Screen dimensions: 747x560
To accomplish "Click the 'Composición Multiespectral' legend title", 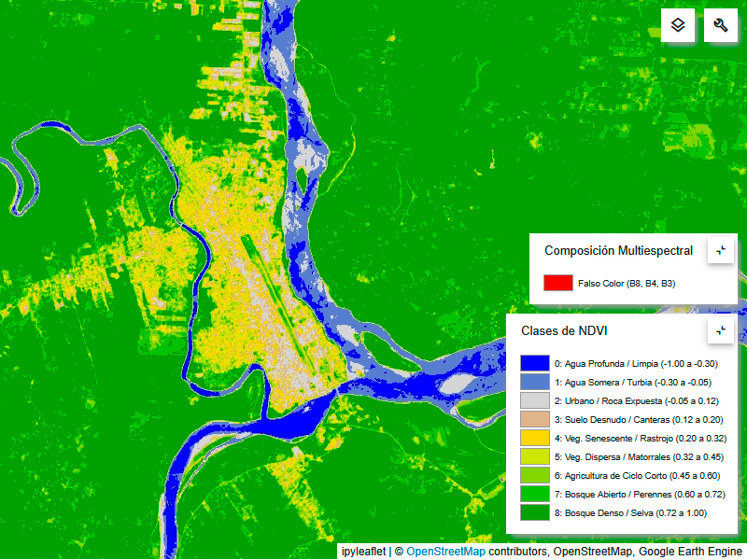I will [618, 250].
